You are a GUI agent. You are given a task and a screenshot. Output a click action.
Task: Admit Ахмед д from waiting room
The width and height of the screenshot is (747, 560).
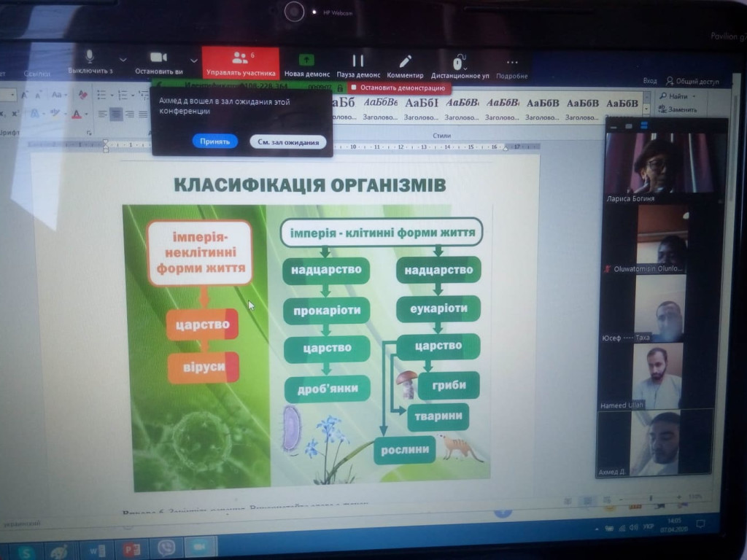(215, 141)
